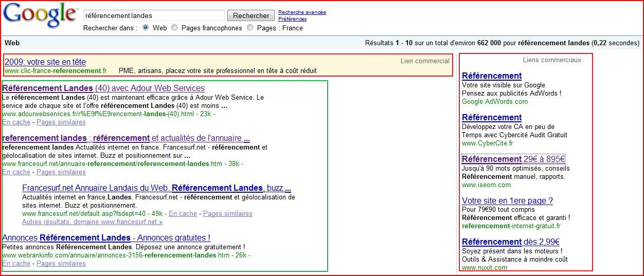Open the Recherche avancée link
This screenshot has height=276, width=644.
click(302, 12)
